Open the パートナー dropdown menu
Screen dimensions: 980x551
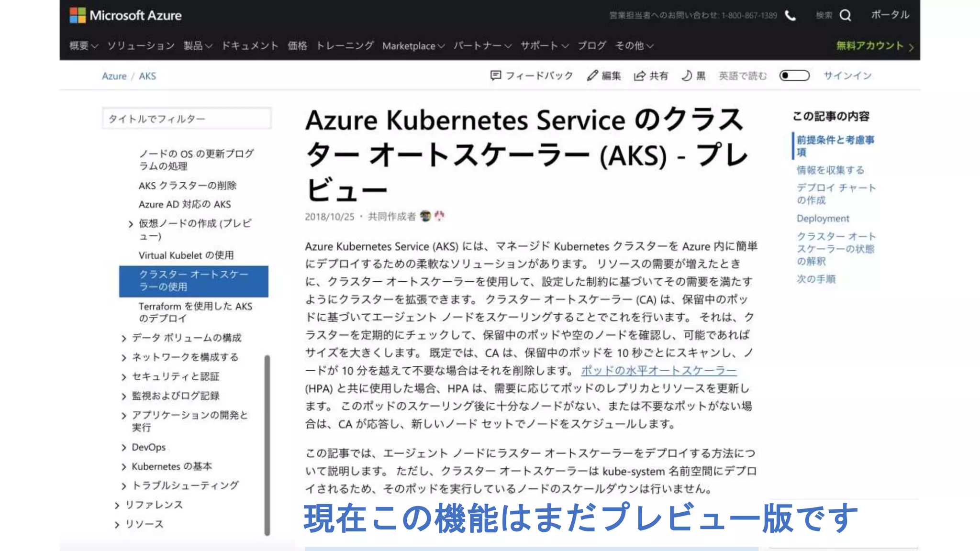click(482, 45)
